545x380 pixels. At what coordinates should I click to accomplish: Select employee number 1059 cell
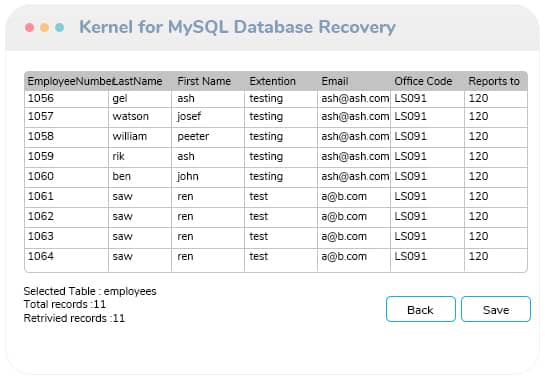67,157
